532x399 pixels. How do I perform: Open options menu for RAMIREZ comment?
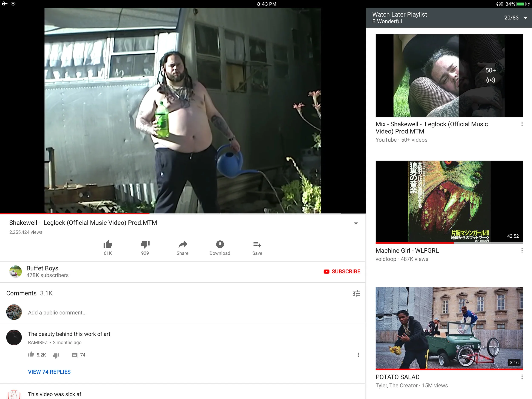click(x=358, y=355)
